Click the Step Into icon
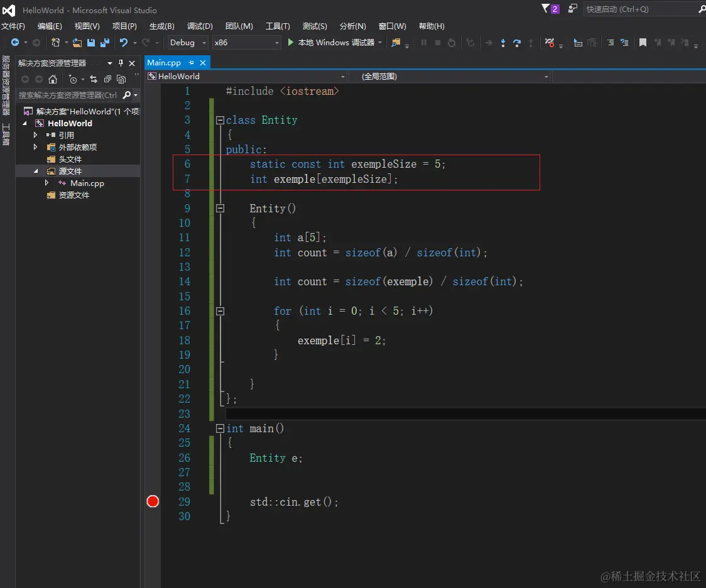Image resolution: width=706 pixels, height=588 pixels. pos(503,42)
